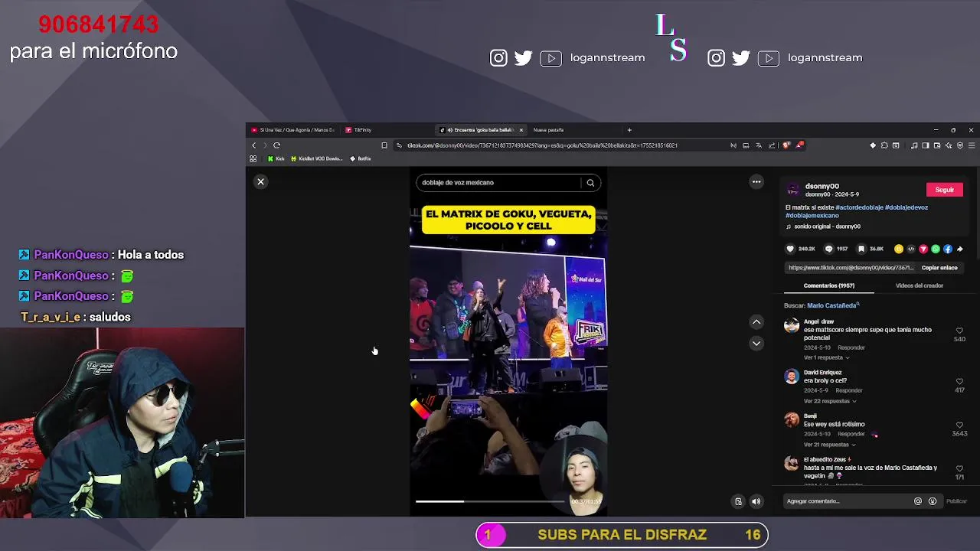Save the video with the bookmark icon
Screen dimensions: 980x551
click(x=861, y=249)
